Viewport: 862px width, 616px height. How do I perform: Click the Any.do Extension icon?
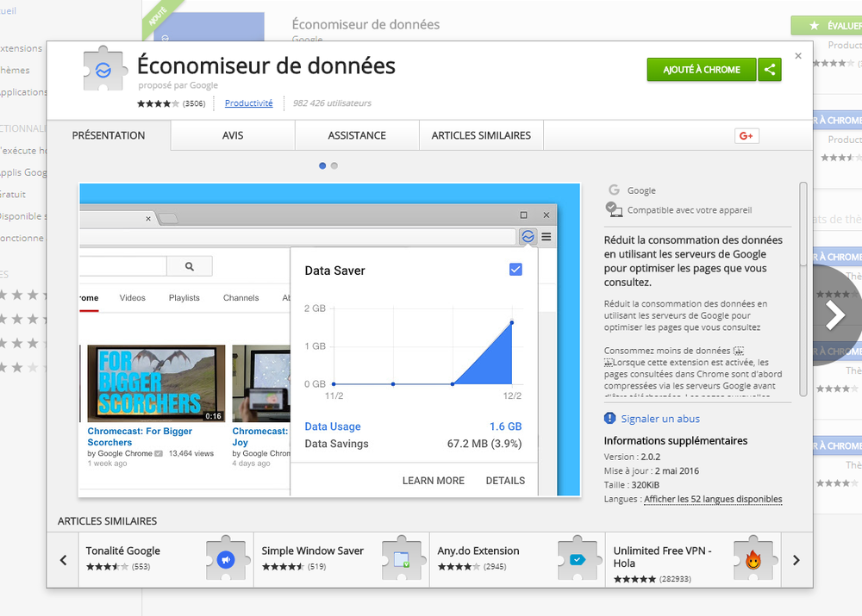pyautogui.click(x=578, y=559)
